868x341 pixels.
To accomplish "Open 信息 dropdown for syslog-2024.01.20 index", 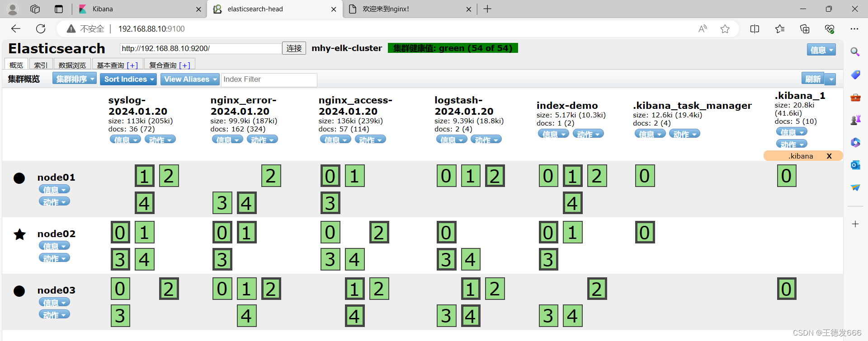I will 125,140.
